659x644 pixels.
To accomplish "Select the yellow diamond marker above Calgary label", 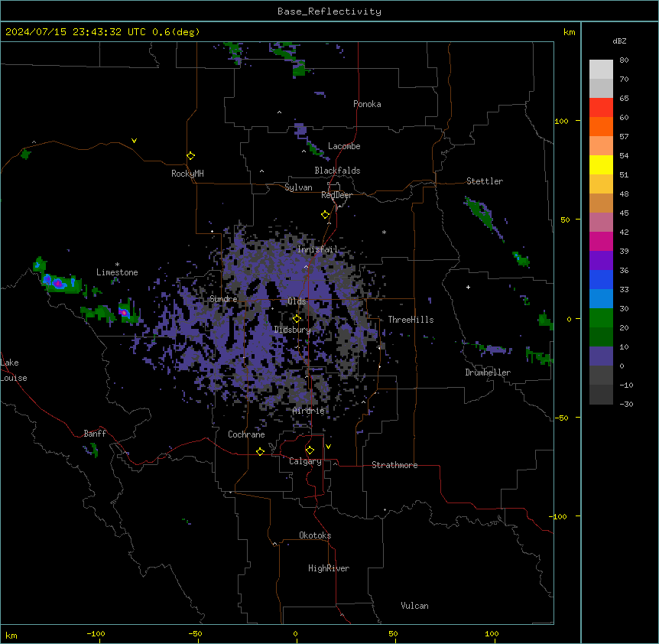I will pos(310,450).
